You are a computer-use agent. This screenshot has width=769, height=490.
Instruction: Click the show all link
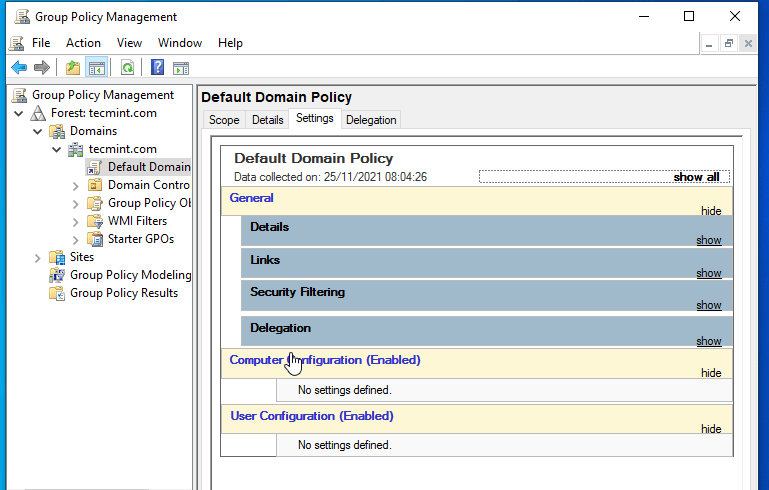click(x=696, y=177)
